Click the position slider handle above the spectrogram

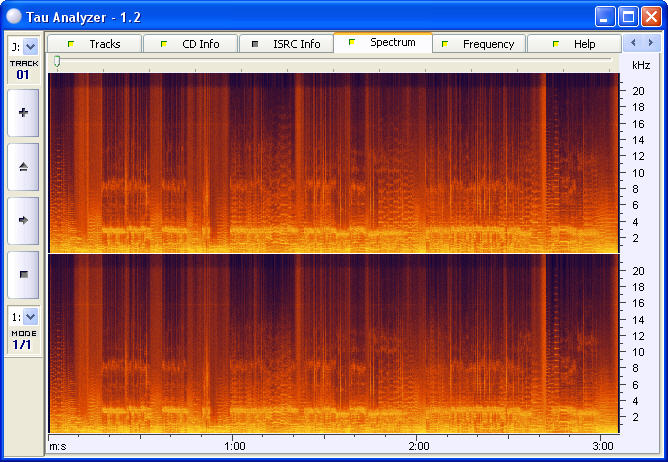pos(57,62)
